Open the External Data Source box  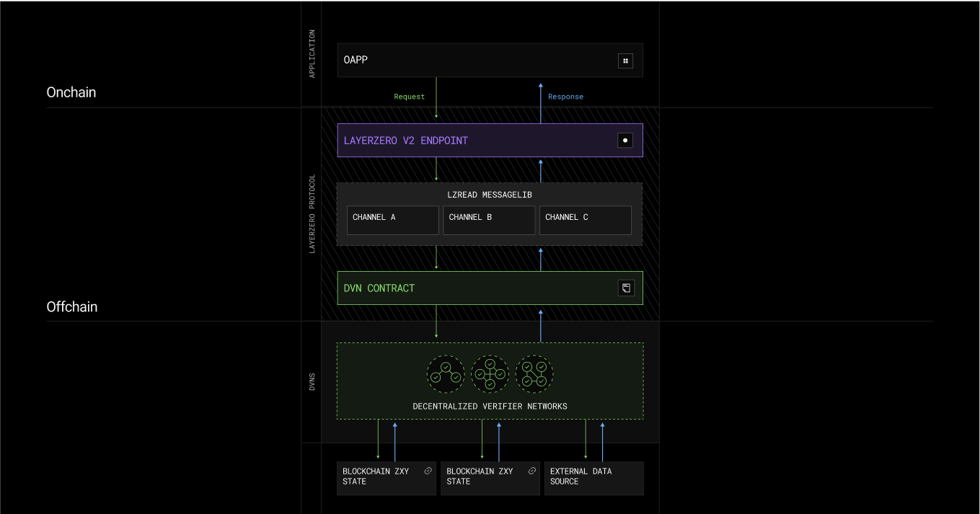(593, 478)
